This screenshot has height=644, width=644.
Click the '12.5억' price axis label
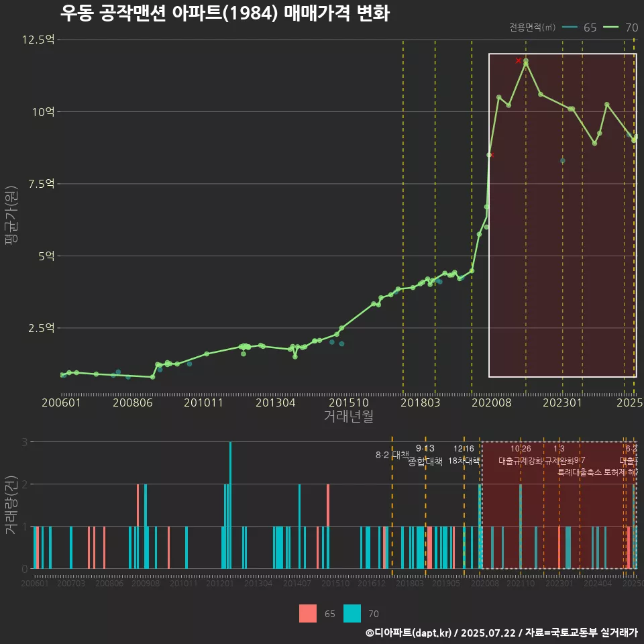point(38,40)
